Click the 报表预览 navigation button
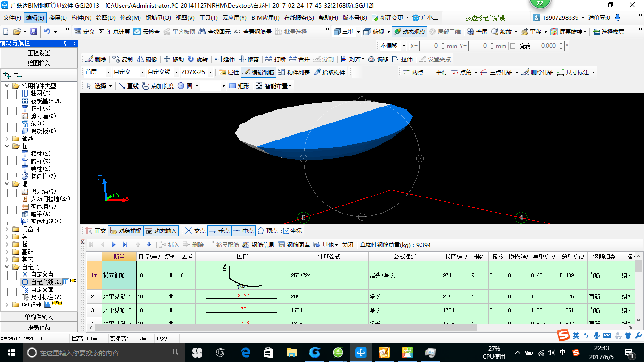Screen dimensions: 644x362 tap(39, 327)
